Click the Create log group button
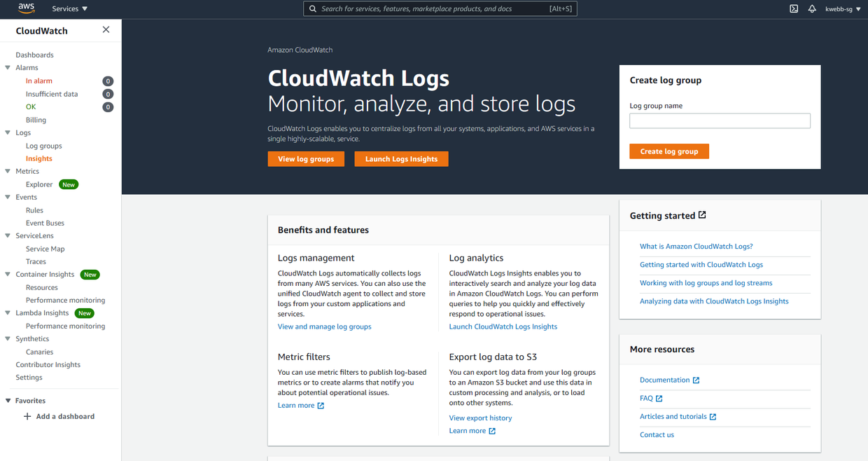The image size is (868, 461). (668, 151)
